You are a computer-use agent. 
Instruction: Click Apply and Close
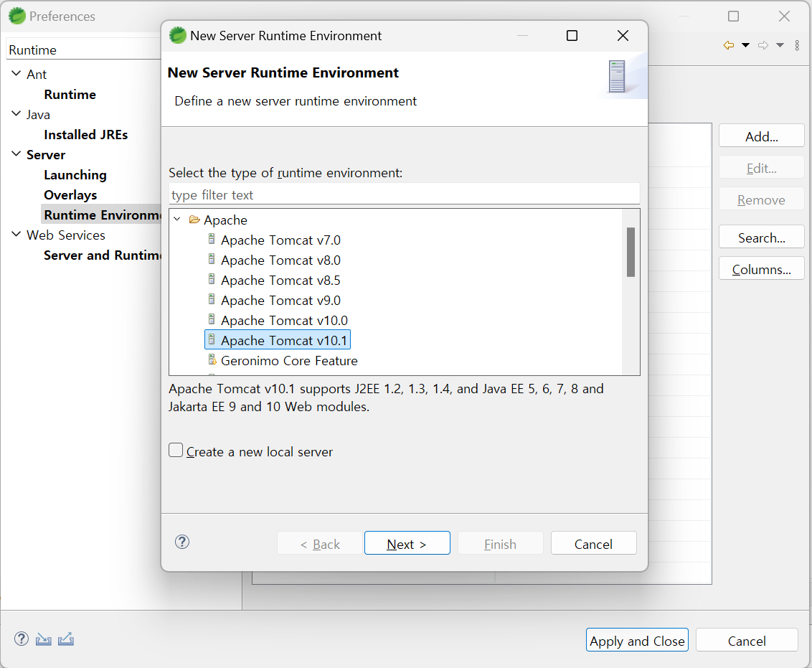tap(637, 641)
